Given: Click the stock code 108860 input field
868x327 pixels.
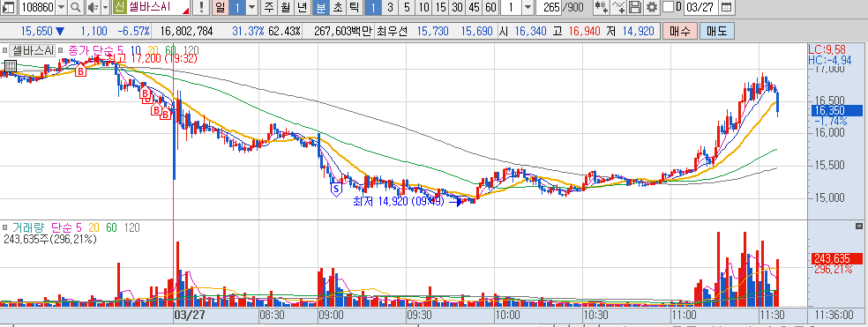Looking at the screenshot, I should click(36, 8).
